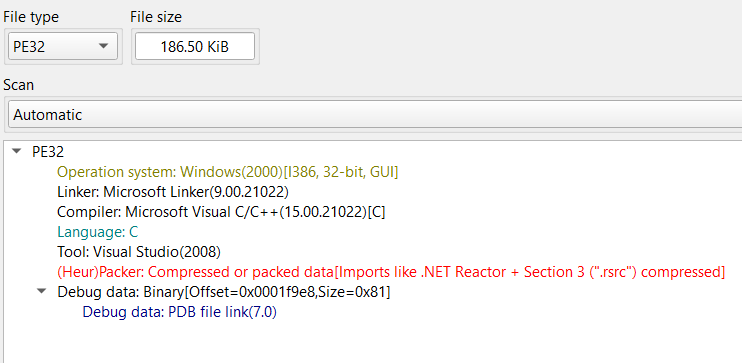
Task: Select the Language: C entry
Action: click(97, 232)
